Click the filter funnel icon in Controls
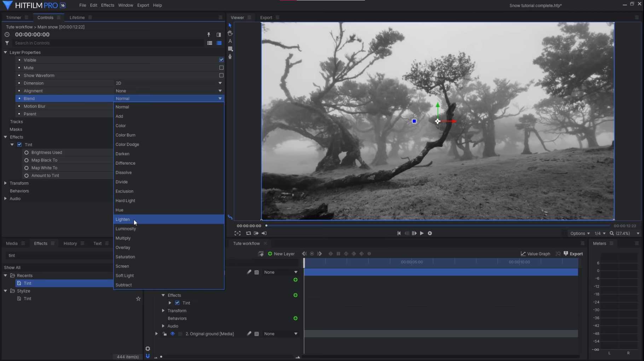The height and width of the screenshot is (361, 644). pyautogui.click(x=7, y=43)
